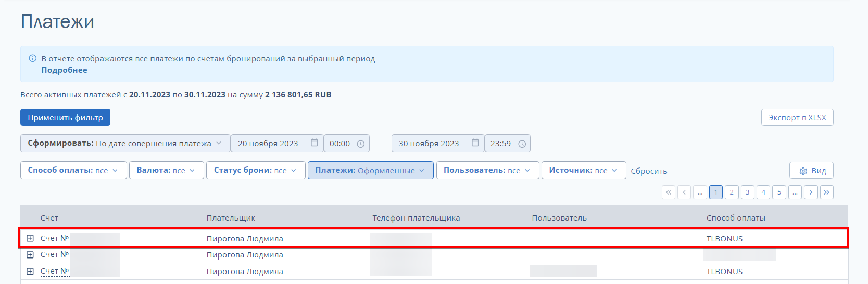The image size is (868, 284).
Task: Click Телефон плательщика column header
Action: click(x=416, y=218)
